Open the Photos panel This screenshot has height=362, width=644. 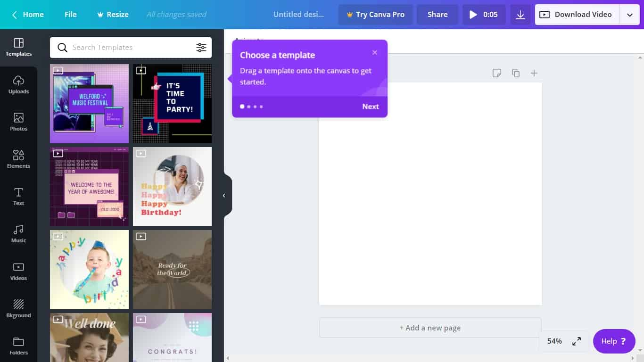tap(18, 121)
